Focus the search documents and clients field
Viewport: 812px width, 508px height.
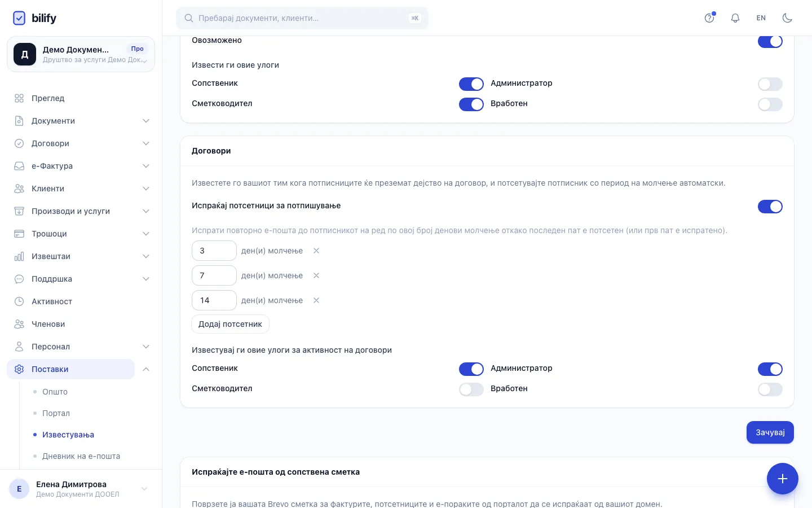tap(302, 18)
